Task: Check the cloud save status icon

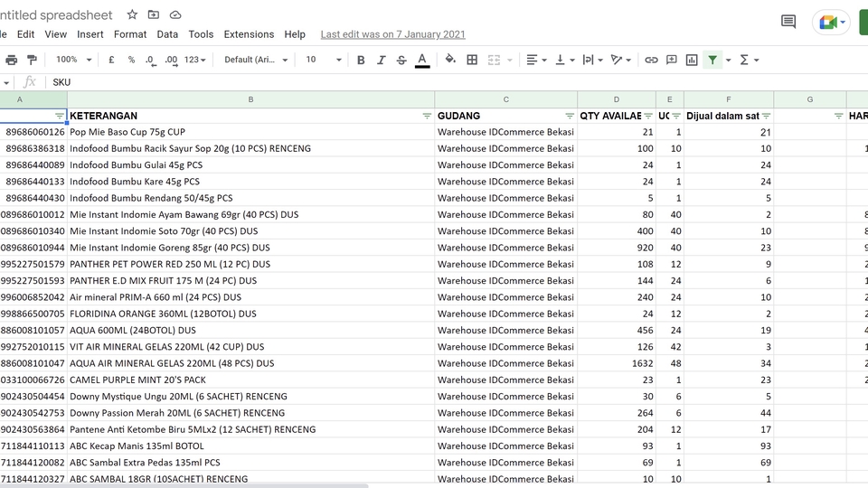Action: pos(175,15)
